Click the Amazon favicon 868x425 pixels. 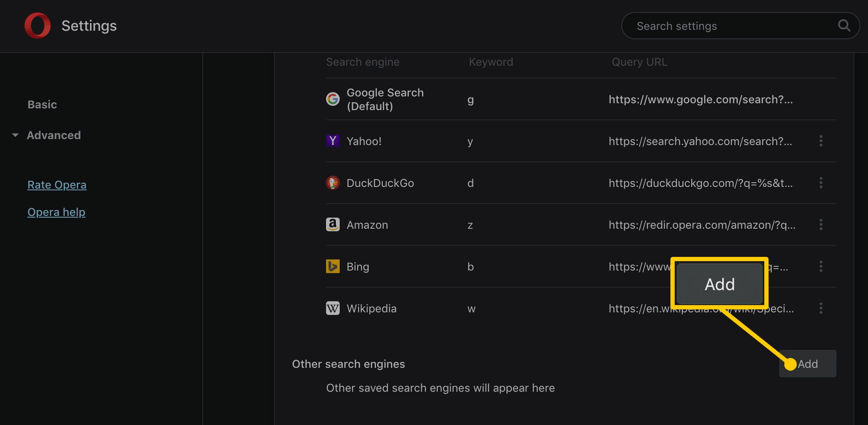(333, 224)
